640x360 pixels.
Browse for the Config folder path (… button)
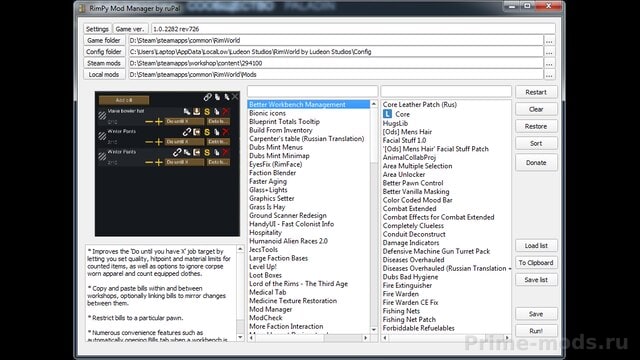[549, 52]
